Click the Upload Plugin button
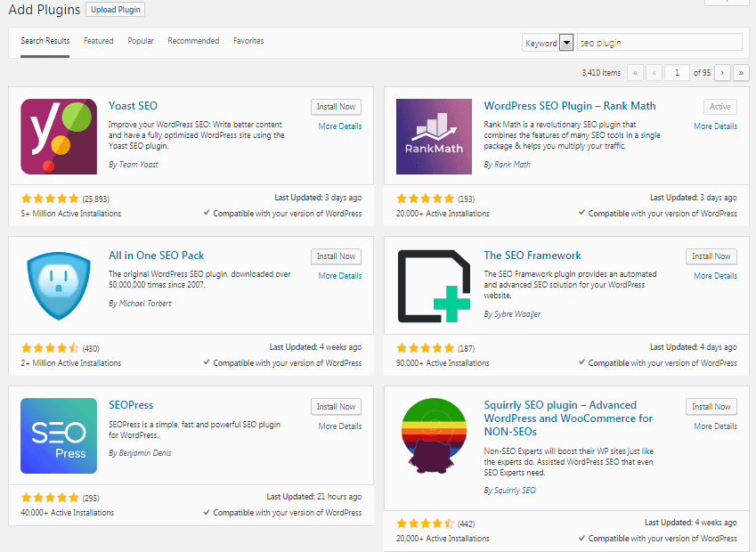The width and height of the screenshot is (756, 552). tap(116, 10)
